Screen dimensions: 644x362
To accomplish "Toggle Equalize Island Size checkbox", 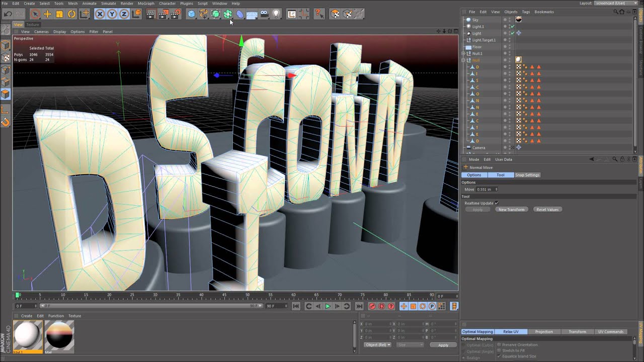I will pos(499,356).
